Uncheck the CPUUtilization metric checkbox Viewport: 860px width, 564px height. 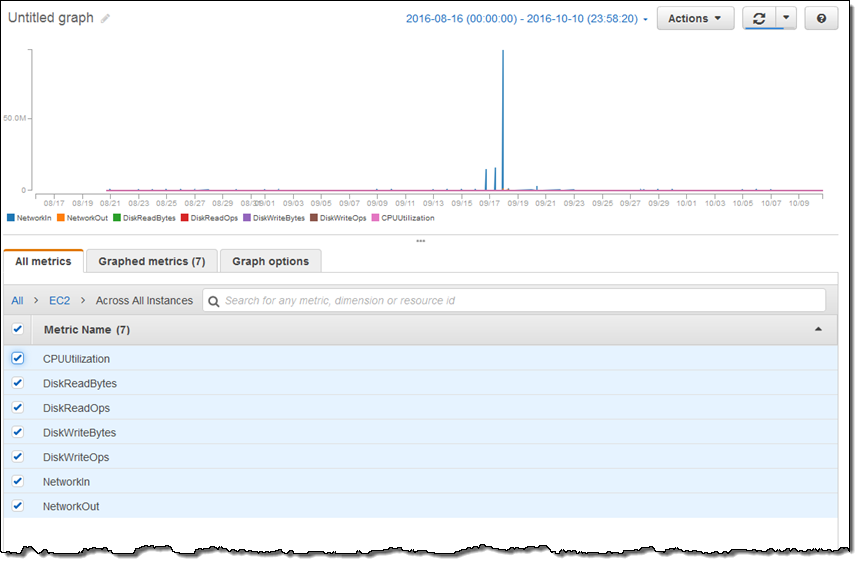point(18,358)
